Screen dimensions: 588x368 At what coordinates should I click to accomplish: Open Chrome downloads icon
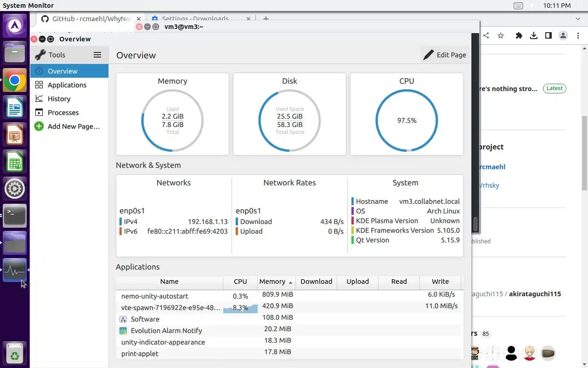[534, 35]
